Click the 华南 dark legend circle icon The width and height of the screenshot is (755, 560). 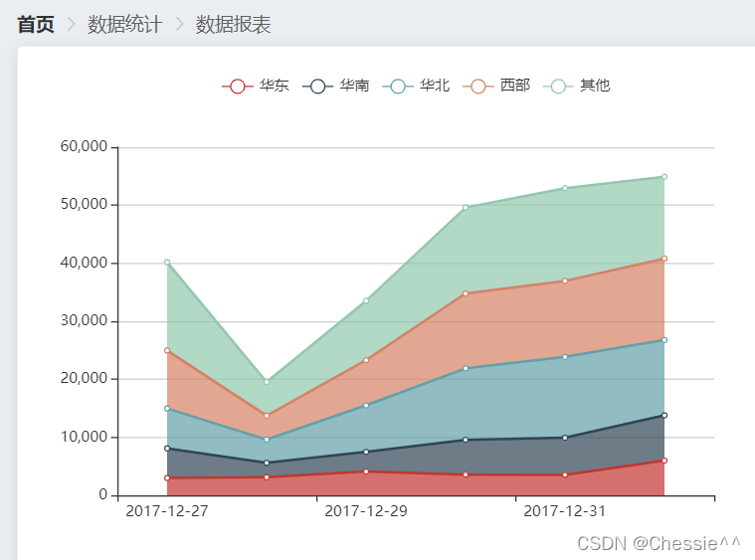pos(317,87)
